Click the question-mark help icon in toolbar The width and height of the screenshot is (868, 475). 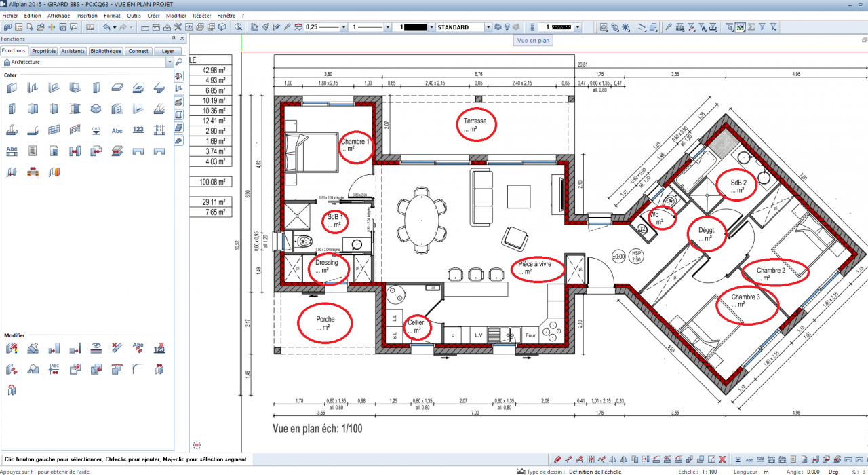click(x=238, y=27)
